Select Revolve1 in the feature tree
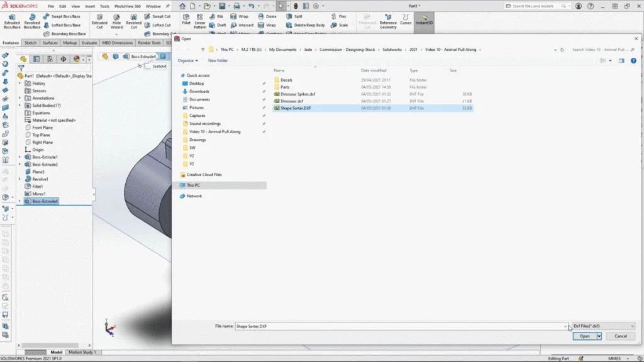Image resolution: width=644 pixels, height=362 pixels. pyautogui.click(x=40, y=179)
